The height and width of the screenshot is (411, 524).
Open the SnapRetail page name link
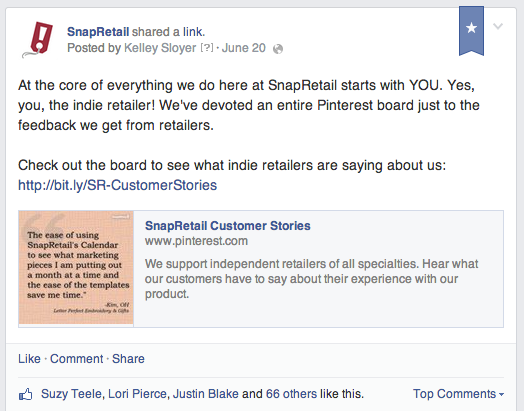98,32
